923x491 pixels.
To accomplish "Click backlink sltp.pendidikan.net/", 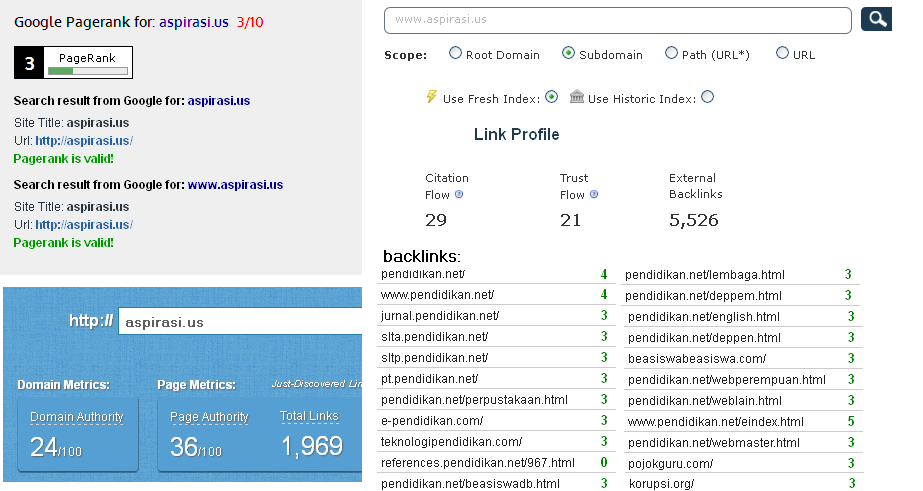I will click(x=434, y=358).
